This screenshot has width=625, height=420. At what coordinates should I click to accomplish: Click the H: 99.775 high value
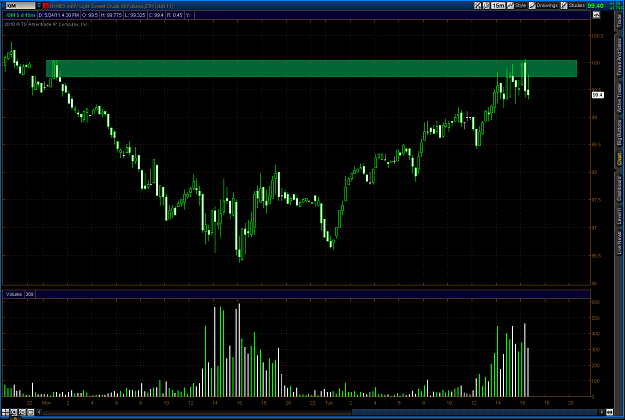coord(112,15)
